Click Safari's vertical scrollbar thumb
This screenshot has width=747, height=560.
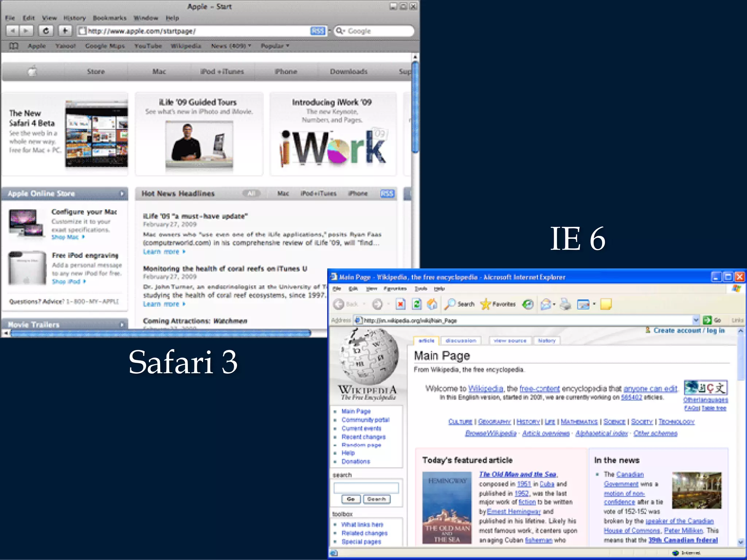(415, 108)
